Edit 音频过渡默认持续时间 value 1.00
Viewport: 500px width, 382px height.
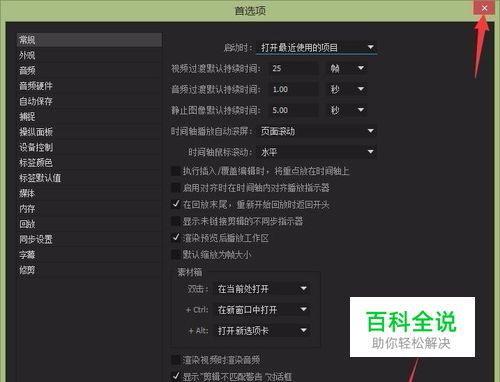tap(294, 89)
